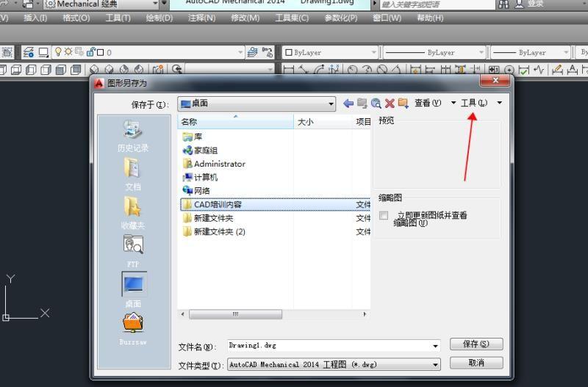Click the diameter dimension icon

382,70
